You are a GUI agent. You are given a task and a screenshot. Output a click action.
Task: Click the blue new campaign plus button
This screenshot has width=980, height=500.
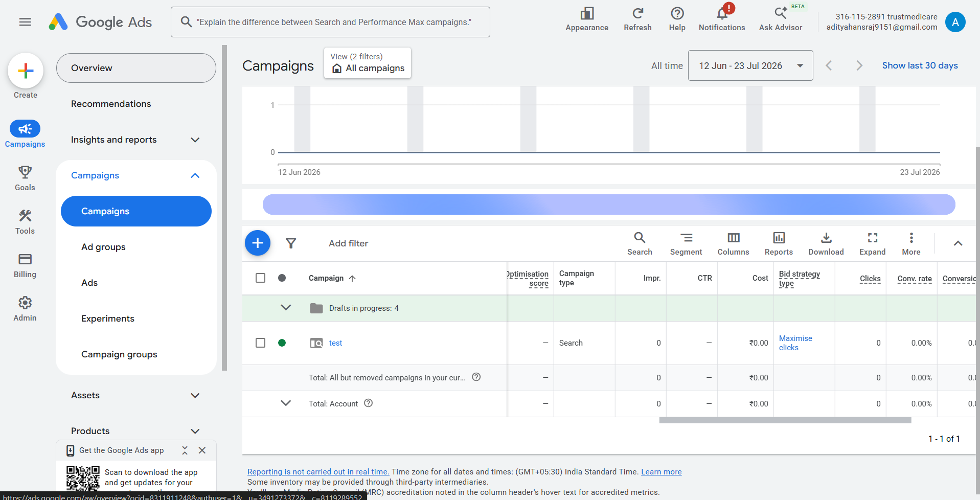pos(258,243)
